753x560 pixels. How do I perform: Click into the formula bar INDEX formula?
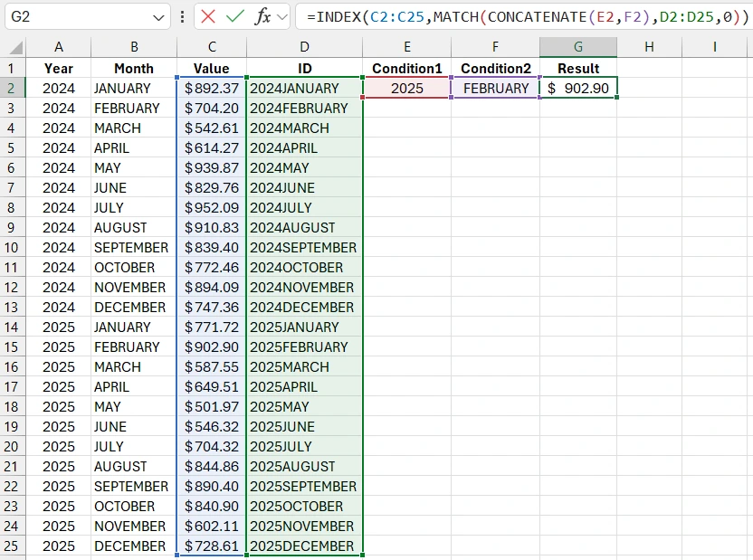point(525,16)
